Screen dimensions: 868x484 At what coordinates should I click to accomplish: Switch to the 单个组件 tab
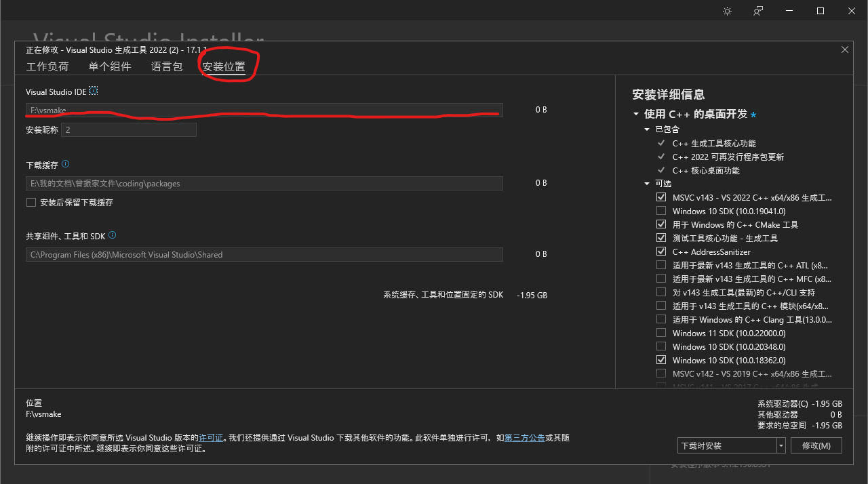pyautogui.click(x=110, y=66)
